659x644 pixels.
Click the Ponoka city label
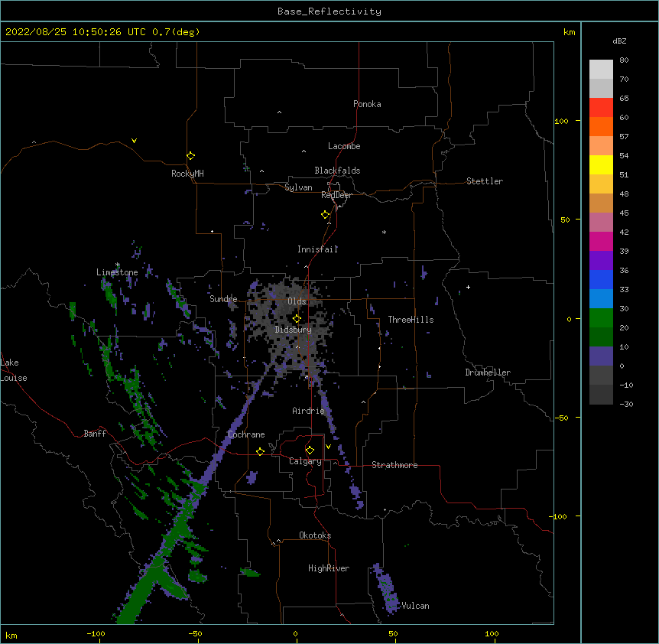367,104
